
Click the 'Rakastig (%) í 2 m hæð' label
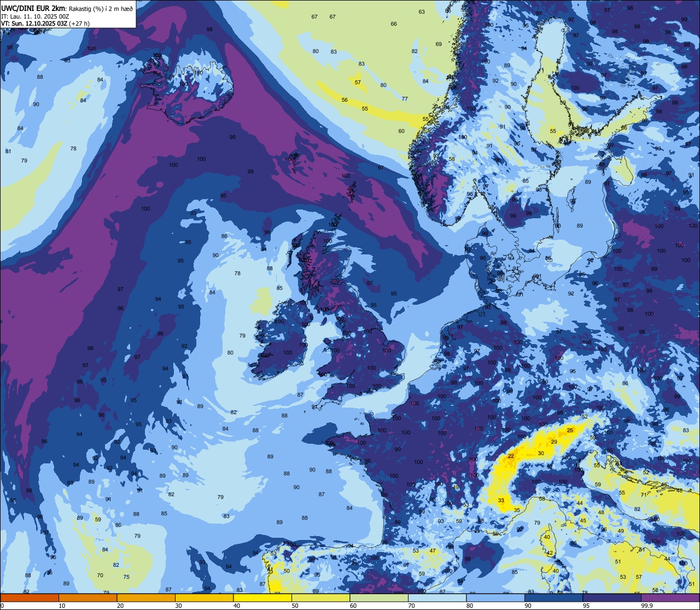click(x=101, y=8)
